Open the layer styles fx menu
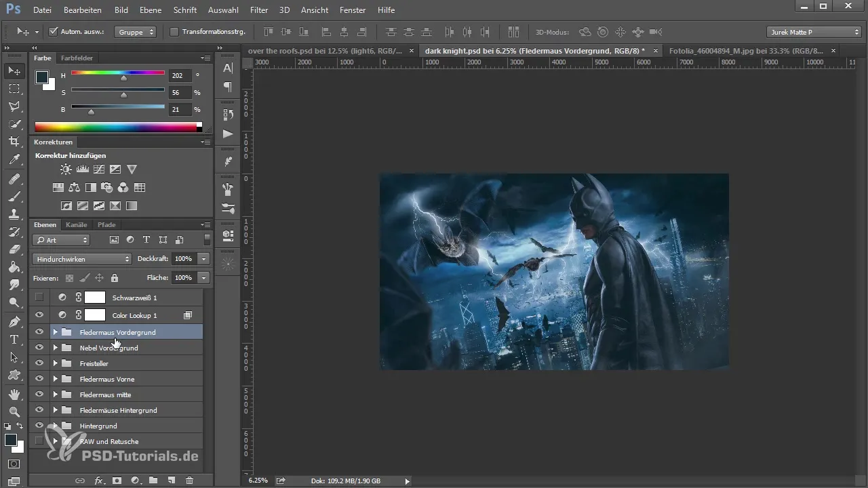868x488 pixels. 99,480
